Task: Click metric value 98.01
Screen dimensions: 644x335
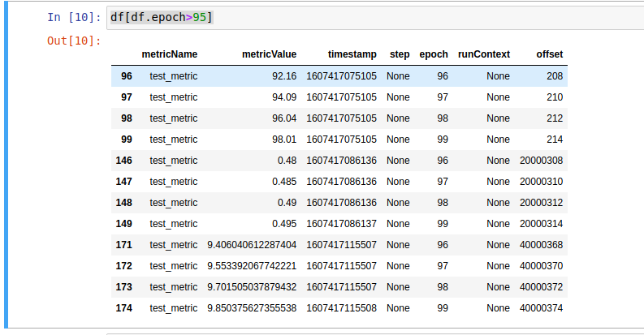Action: point(284,140)
